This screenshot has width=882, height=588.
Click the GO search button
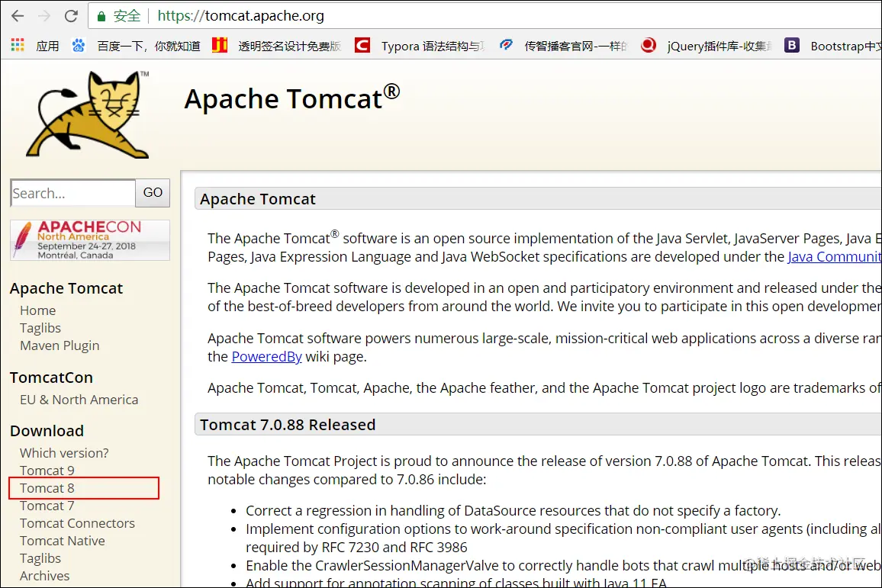click(153, 193)
